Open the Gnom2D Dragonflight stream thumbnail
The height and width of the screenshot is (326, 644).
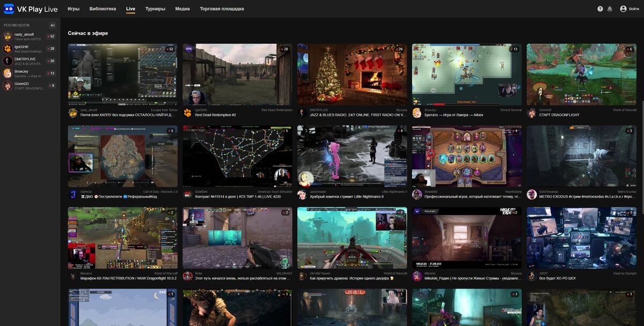[x=582, y=75]
